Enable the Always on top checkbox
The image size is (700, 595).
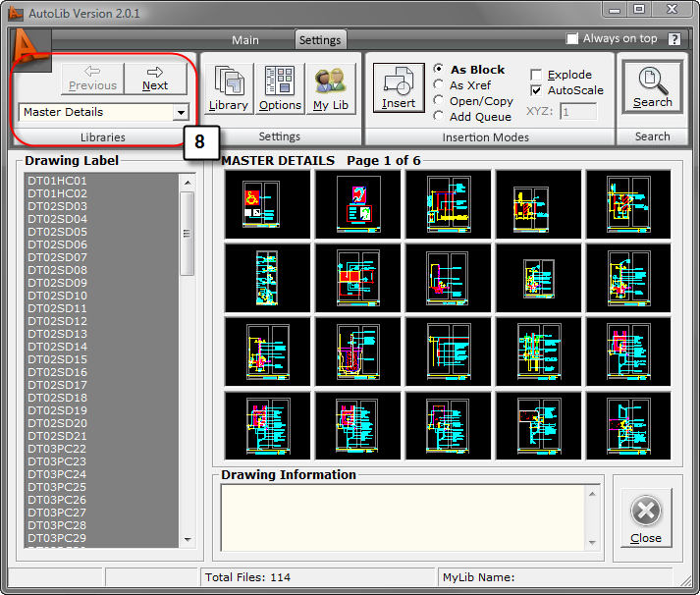pyautogui.click(x=571, y=38)
